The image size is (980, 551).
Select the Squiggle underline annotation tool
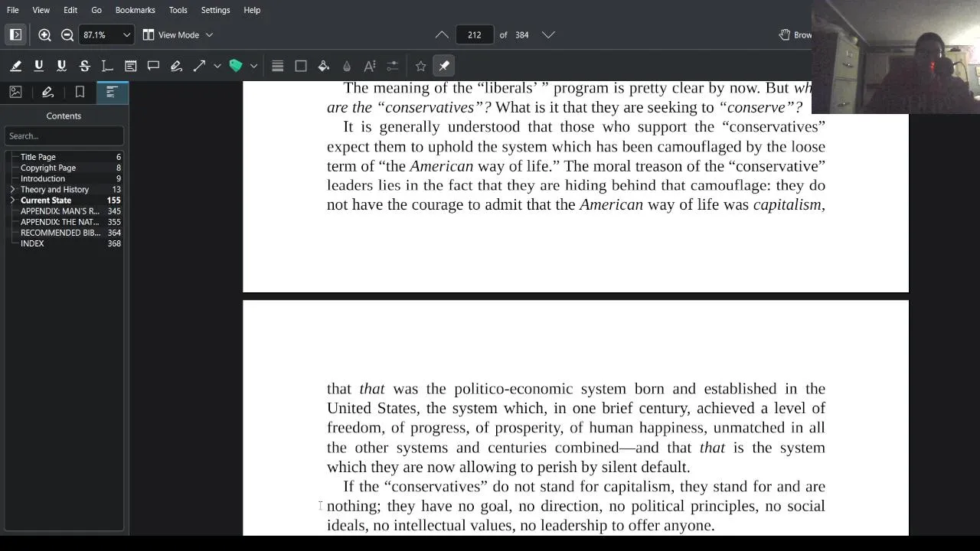coord(61,66)
